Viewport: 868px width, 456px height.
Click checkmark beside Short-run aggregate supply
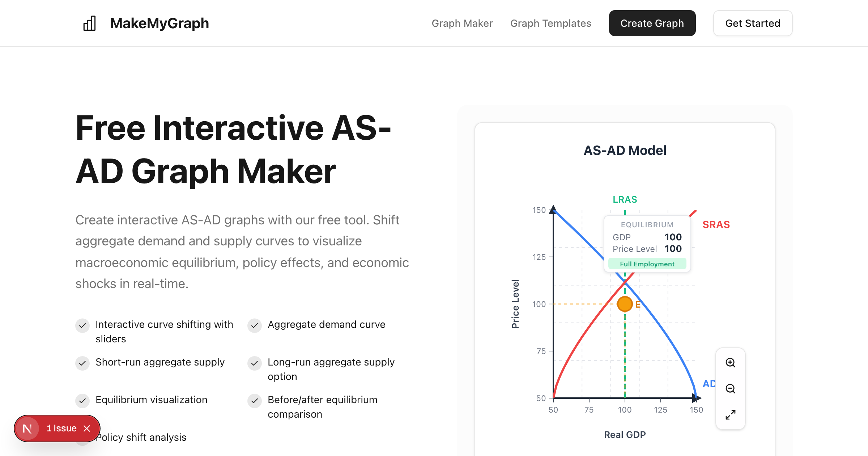[82, 363]
